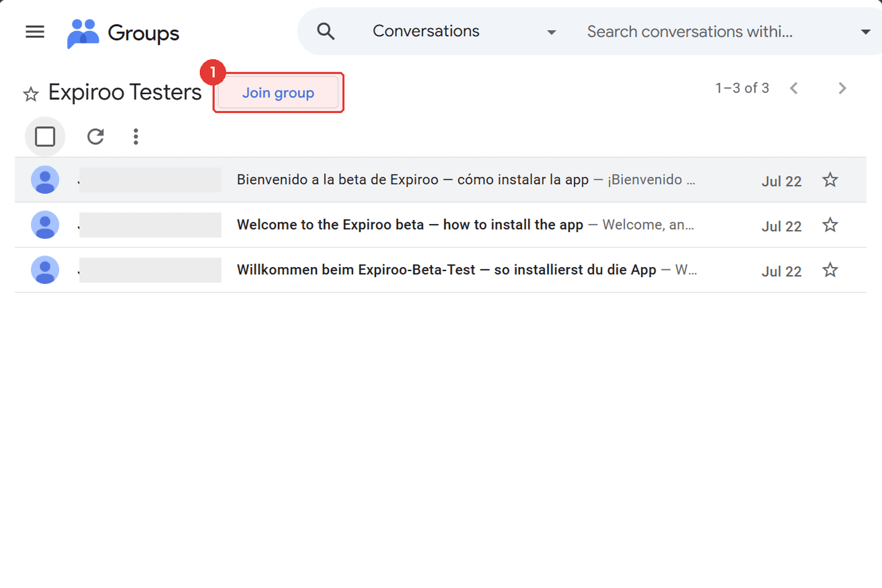Screen dimensions: 882x588
Task: Click avatar of the Willkommen conversation author
Action: (x=45, y=270)
